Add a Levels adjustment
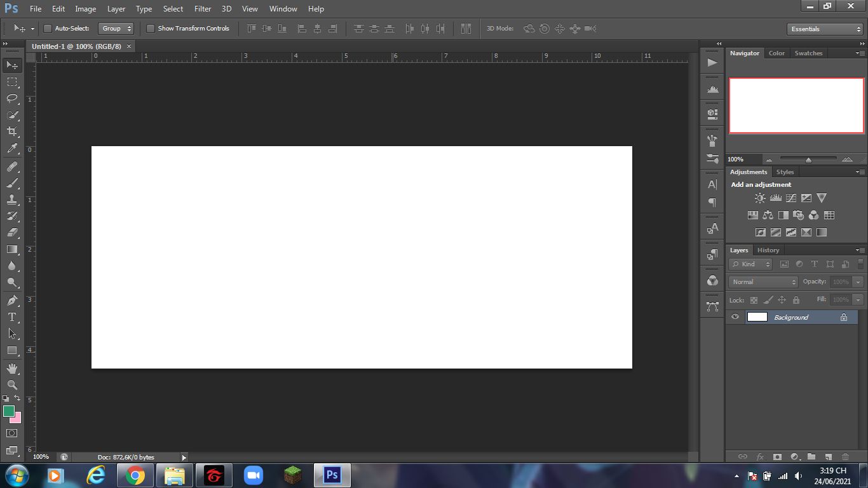Image resolution: width=868 pixels, height=488 pixels. coord(775,198)
